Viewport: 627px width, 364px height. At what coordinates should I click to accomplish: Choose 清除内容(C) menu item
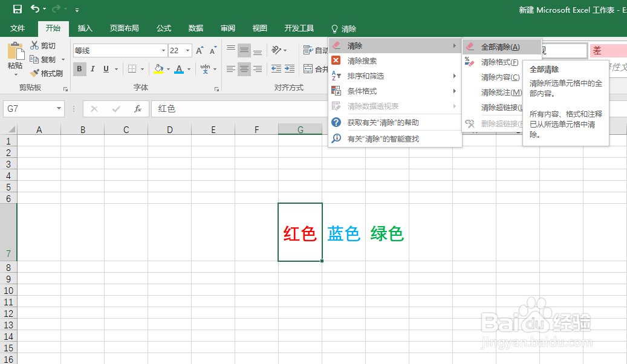[500, 77]
